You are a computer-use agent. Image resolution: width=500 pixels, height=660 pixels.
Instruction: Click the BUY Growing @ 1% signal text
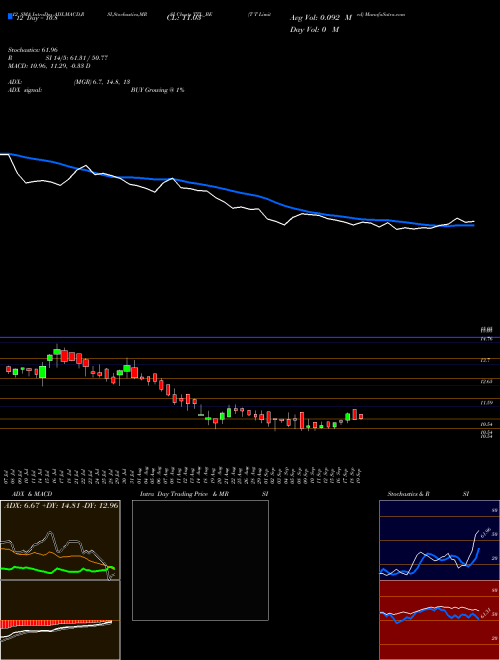[x=157, y=90]
